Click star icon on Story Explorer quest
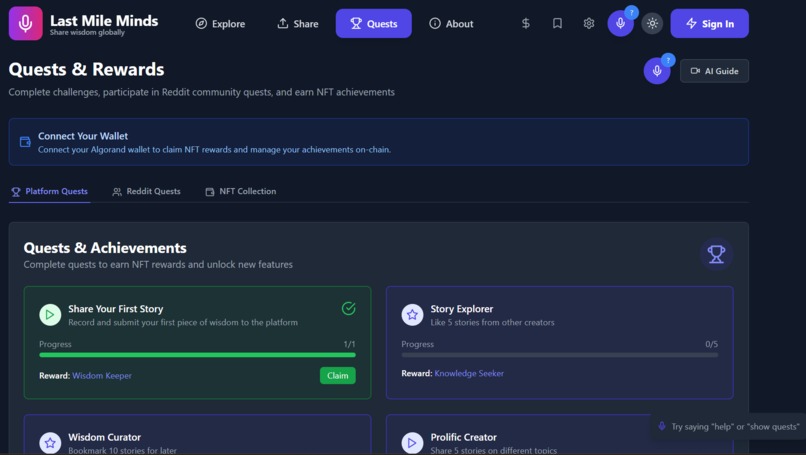806x455 pixels. click(412, 315)
